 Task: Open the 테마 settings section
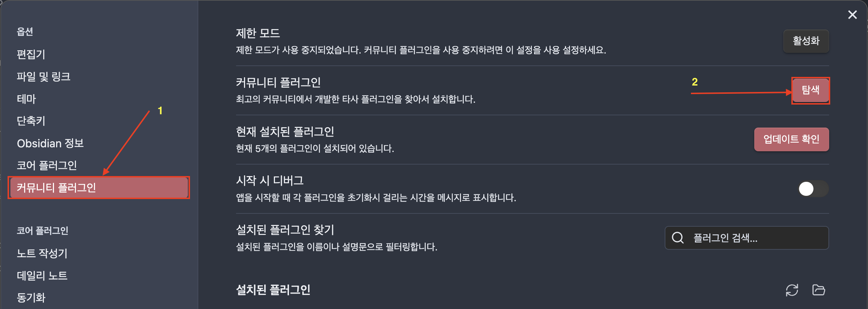pos(26,99)
